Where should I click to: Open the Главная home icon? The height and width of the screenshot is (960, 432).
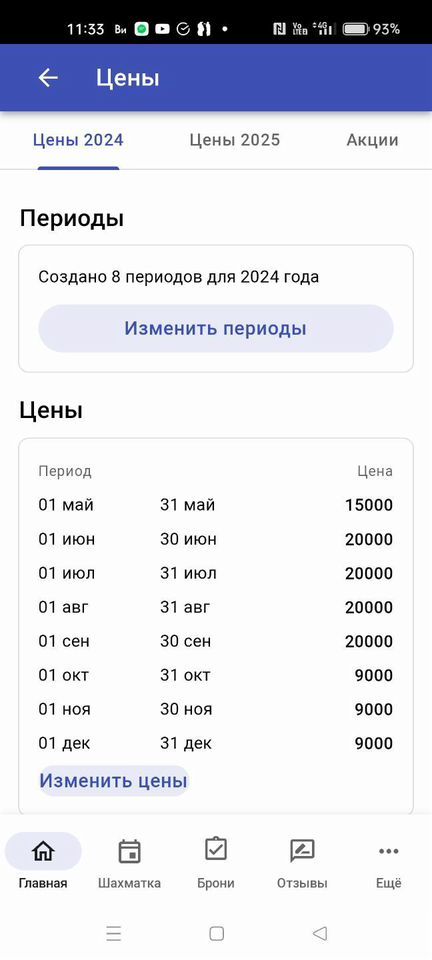coord(43,851)
